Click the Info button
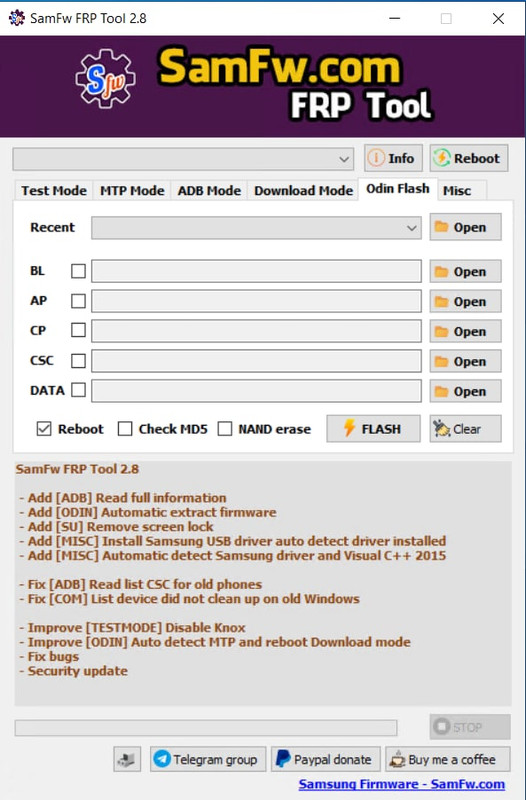The image size is (526, 800). click(x=393, y=158)
